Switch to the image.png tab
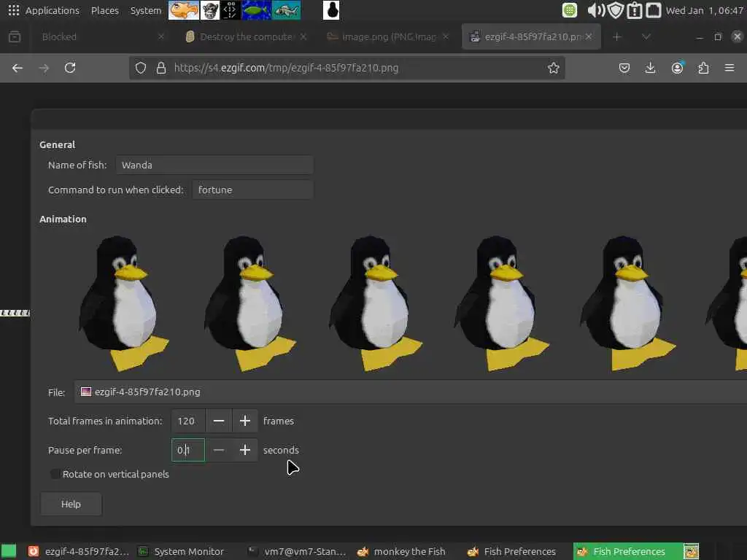This screenshot has width=747, height=560. (389, 36)
